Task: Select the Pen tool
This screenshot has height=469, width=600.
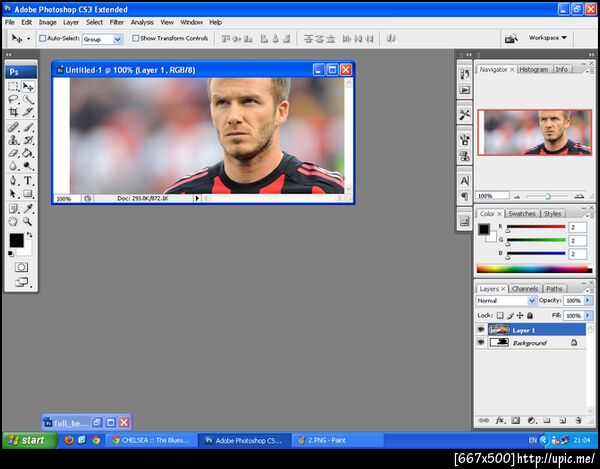Action: [13, 181]
